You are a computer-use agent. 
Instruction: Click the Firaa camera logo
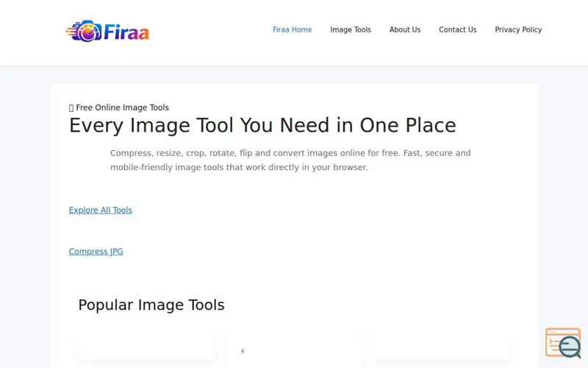pos(107,31)
